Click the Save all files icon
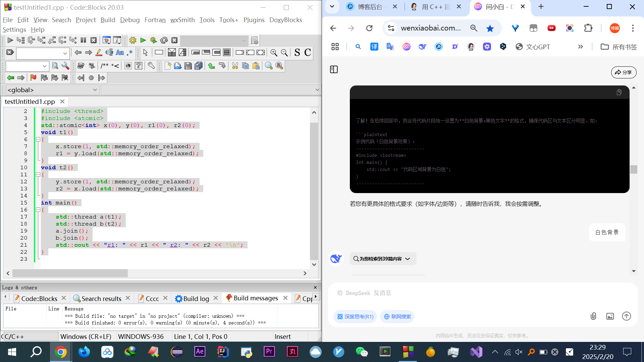Viewport: 644px width, 362px height. click(199, 66)
